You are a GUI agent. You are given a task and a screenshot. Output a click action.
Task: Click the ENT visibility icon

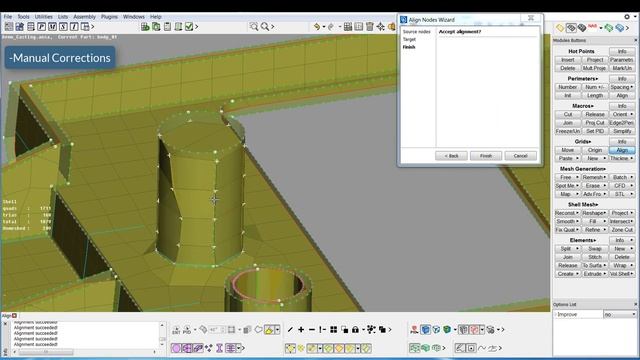[176, 330]
